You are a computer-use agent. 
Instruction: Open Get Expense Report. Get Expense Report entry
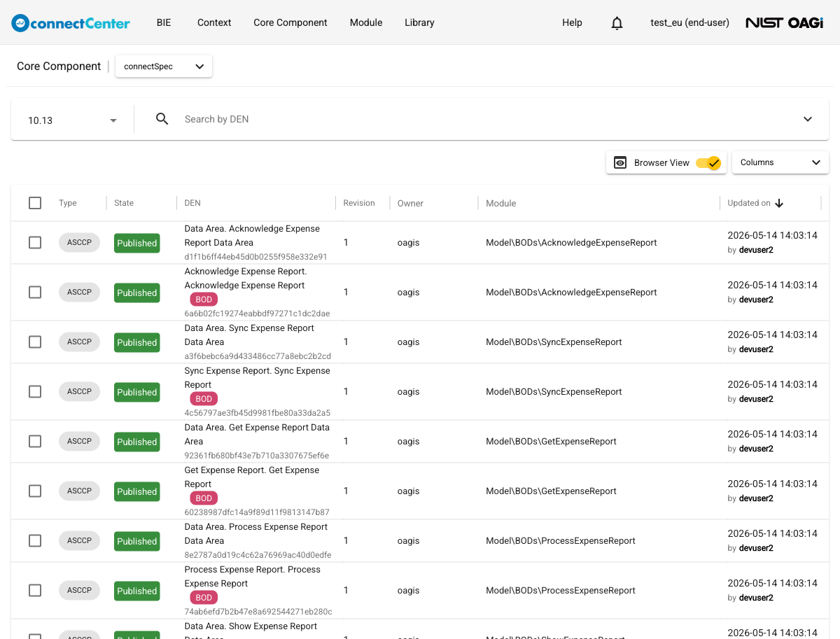pos(252,477)
